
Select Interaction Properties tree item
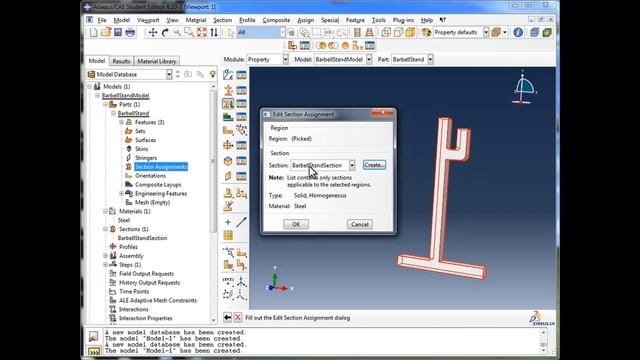click(x=145, y=318)
